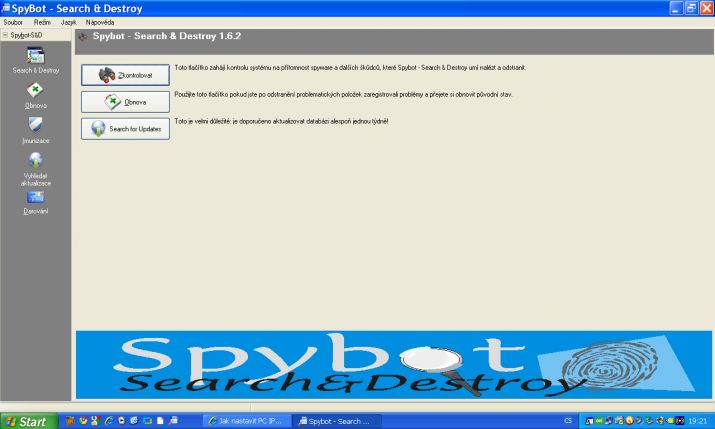Click the 19:21 system clock
Screen dimensions: 715x429
[x=698, y=421]
